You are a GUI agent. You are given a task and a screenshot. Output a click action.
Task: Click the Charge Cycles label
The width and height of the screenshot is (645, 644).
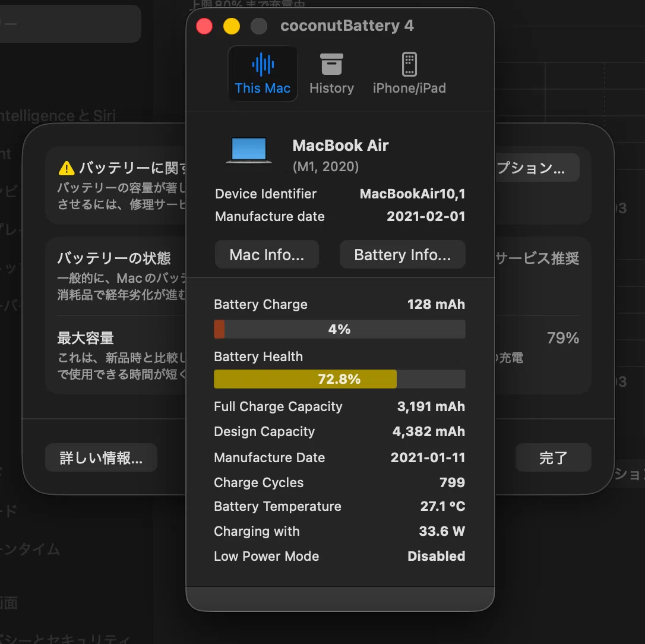[259, 482]
